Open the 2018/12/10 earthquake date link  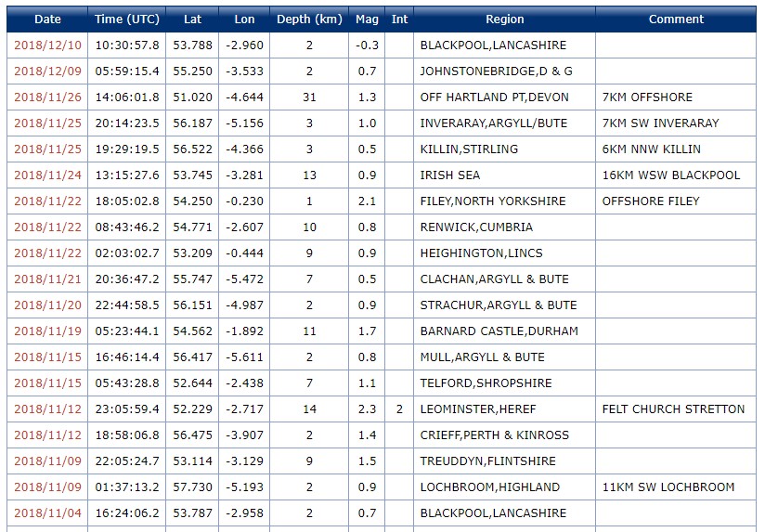pyautogui.click(x=47, y=45)
